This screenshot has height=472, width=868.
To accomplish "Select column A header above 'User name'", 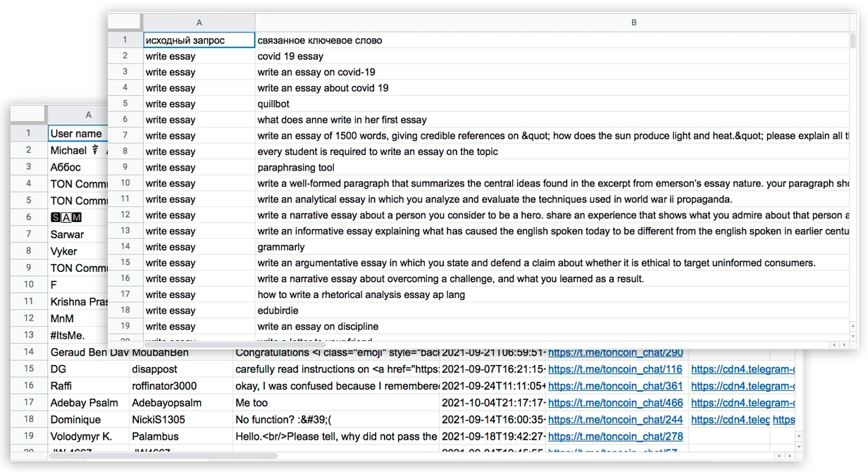I will (88, 115).
